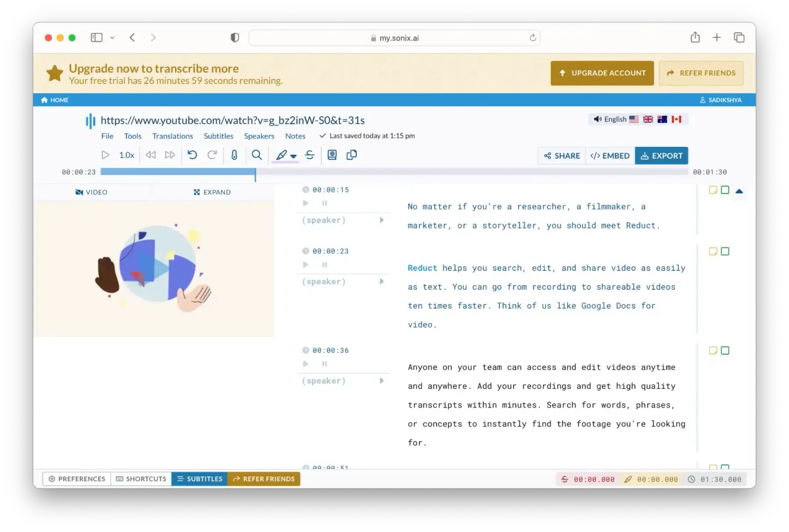The image size is (789, 532).
Task: Open the Tools menu
Action: point(132,136)
